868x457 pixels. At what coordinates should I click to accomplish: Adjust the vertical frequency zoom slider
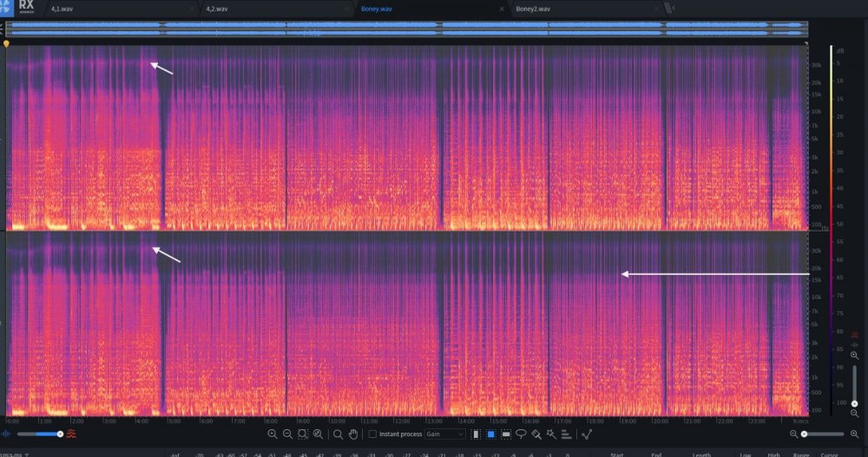coord(855,384)
